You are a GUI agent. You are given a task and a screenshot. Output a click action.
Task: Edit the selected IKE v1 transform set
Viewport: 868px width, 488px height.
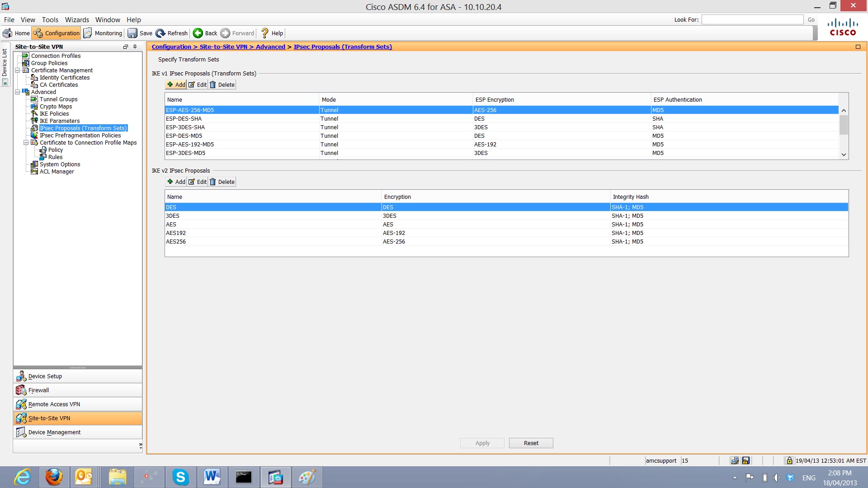click(x=198, y=84)
